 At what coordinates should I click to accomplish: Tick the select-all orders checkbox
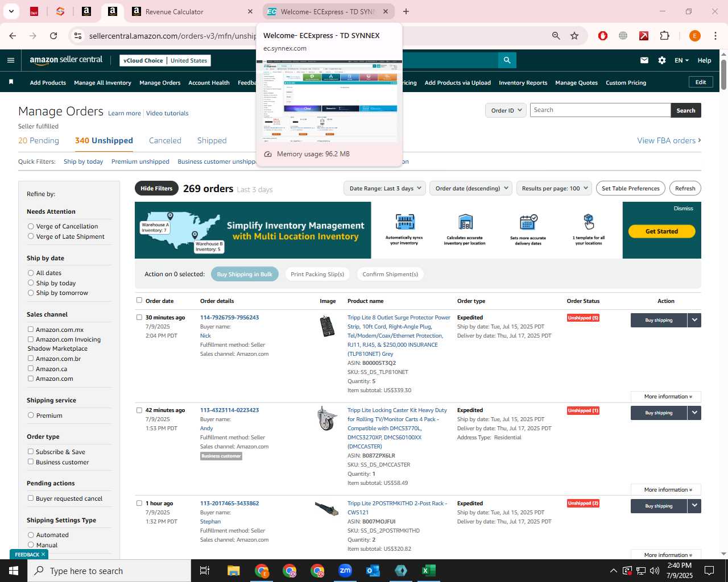139,300
